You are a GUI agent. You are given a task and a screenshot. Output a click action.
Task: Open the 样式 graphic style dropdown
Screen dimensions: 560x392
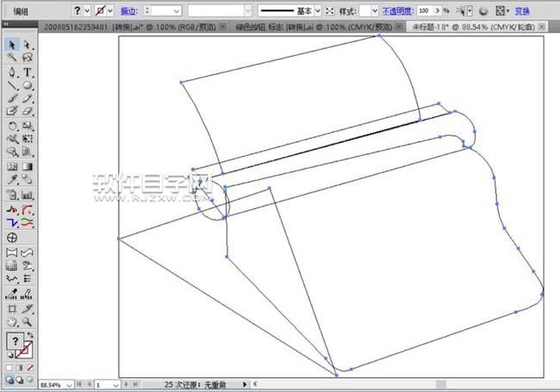coord(374,11)
